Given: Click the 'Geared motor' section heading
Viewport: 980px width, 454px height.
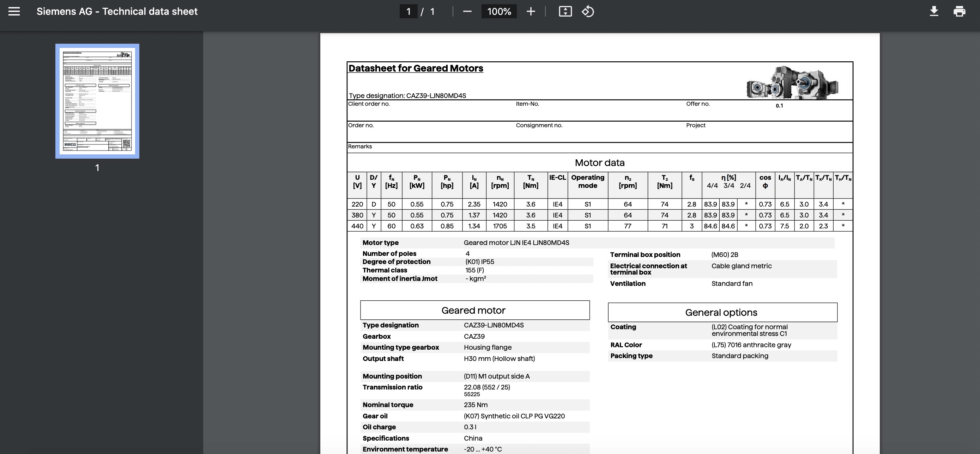Looking at the screenshot, I should click(x=473, y=310).
